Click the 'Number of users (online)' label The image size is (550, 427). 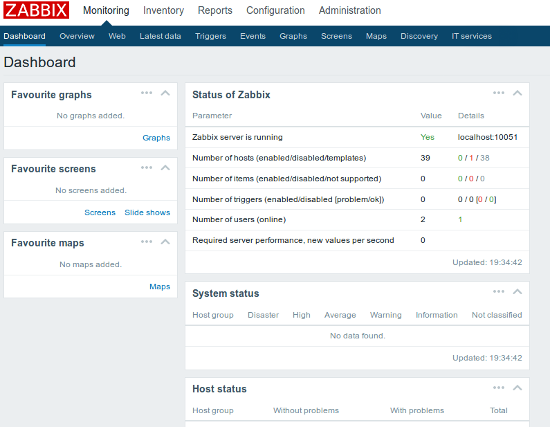click(x=239, y=220)
